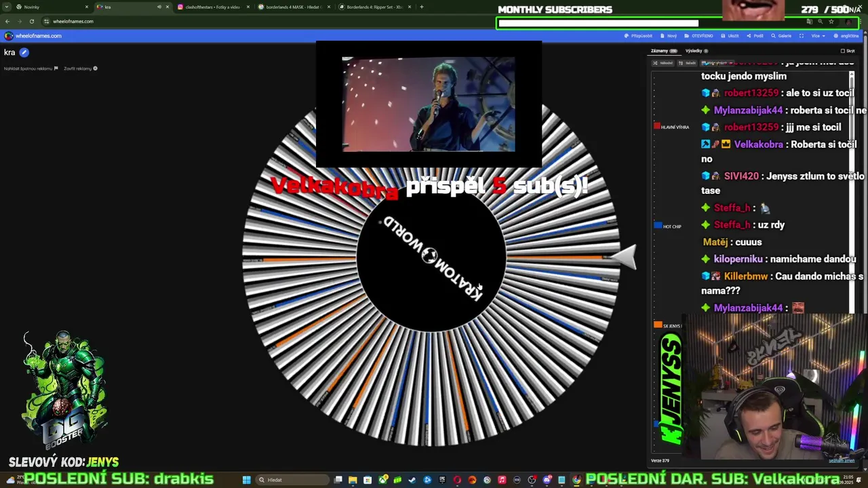
Task: Close the Novinky tab
Action: pyautogui.click(x=87, y=7)
